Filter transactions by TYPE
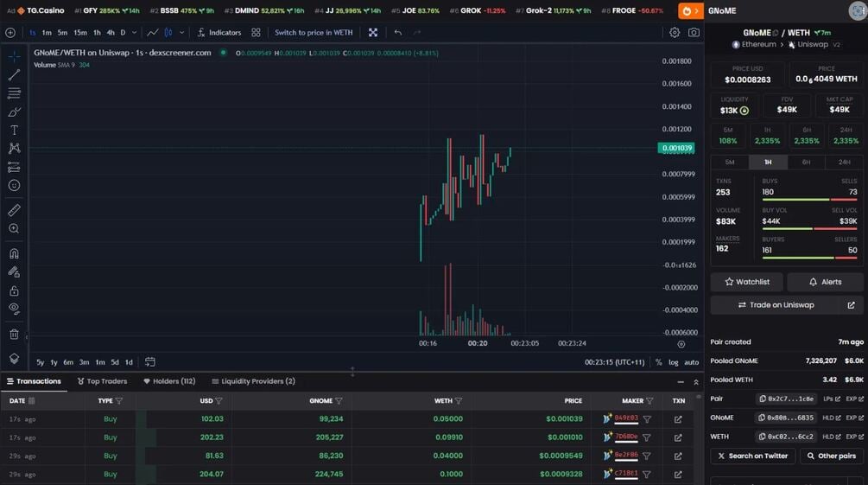The width and height of the screenshot is (868, 485). pos(119,401)
